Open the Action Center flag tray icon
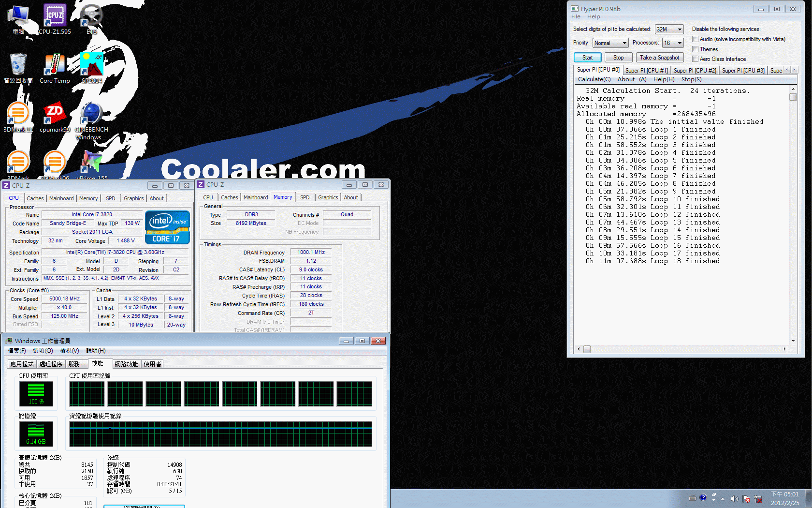812x508 pixels. (x=746, y=499)
